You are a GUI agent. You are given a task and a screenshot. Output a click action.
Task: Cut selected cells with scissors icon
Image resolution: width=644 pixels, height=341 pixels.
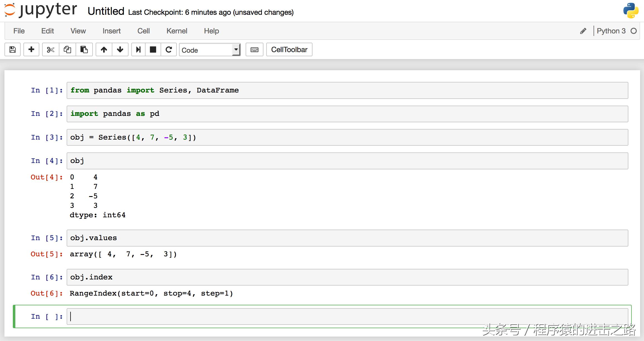point(50,50)
